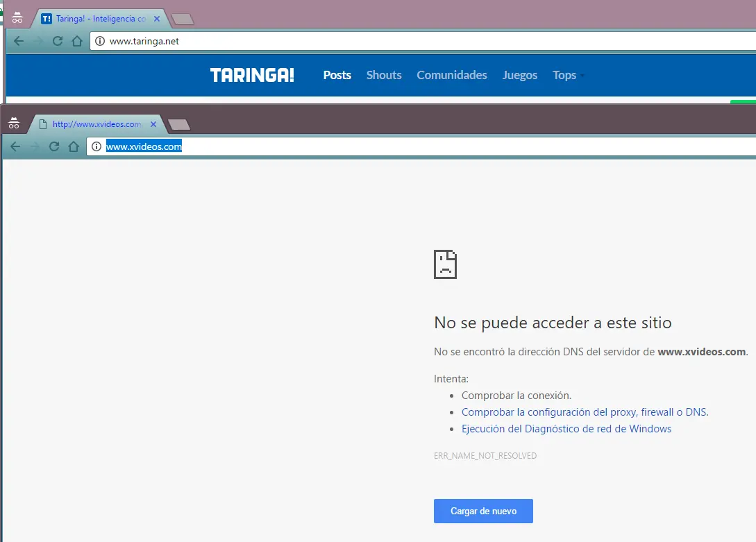Viewport: 756px width, 542px height.
Task: Click the www.taringa.net address bar
Action: click(x=424, y=41)
